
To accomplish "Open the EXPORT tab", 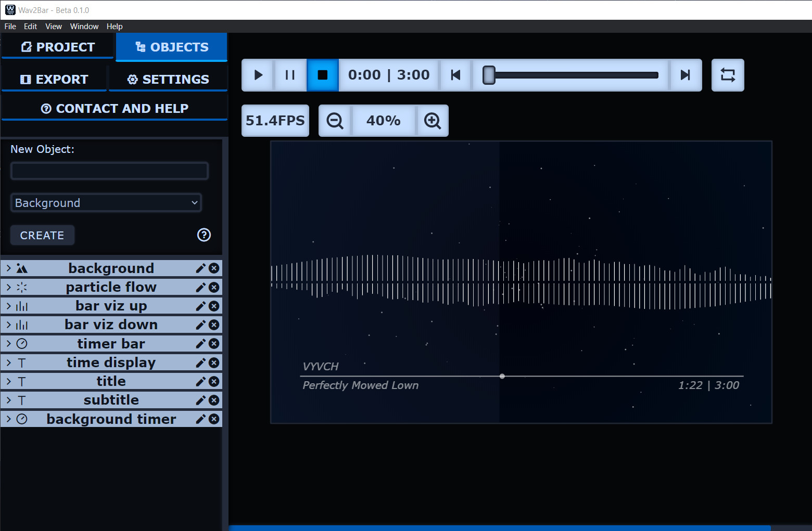I will [x=54, y=79].
